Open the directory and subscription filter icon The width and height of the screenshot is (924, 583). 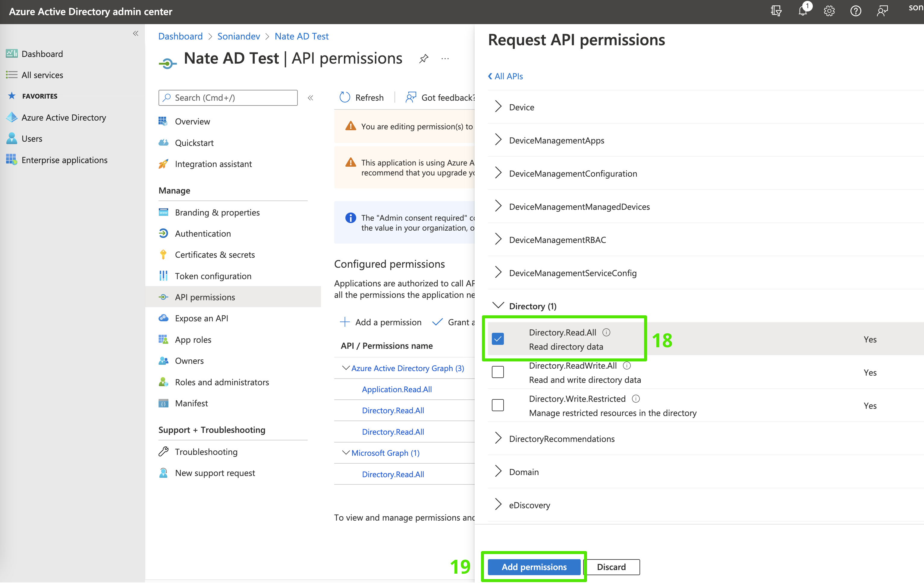pos(776,11)
